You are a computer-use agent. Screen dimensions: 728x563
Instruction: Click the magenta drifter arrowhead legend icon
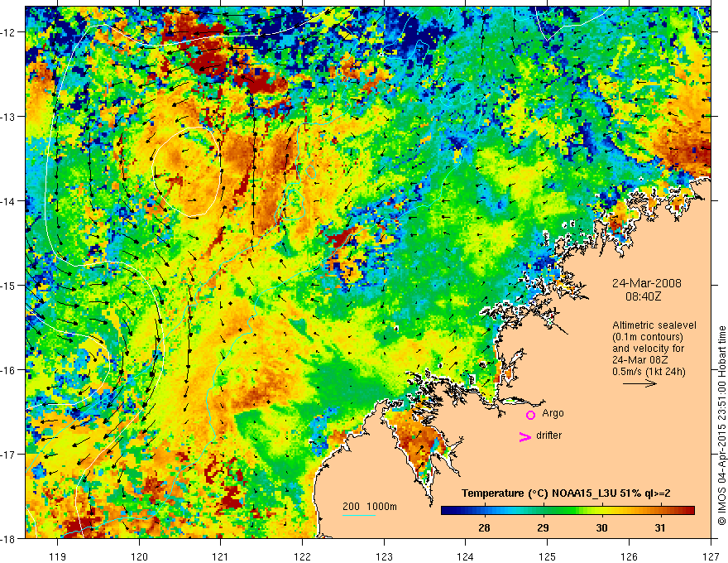(x=525, y=436)
